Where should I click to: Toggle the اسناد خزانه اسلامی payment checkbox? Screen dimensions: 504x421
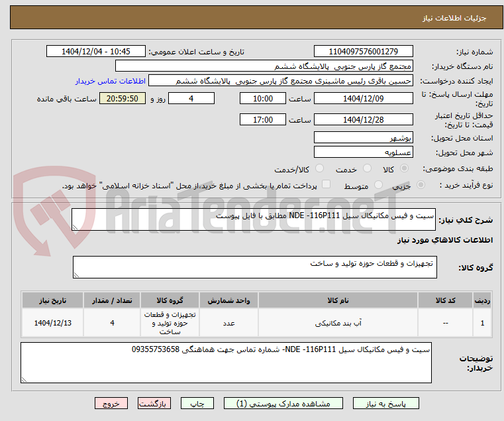click(326, 184)
